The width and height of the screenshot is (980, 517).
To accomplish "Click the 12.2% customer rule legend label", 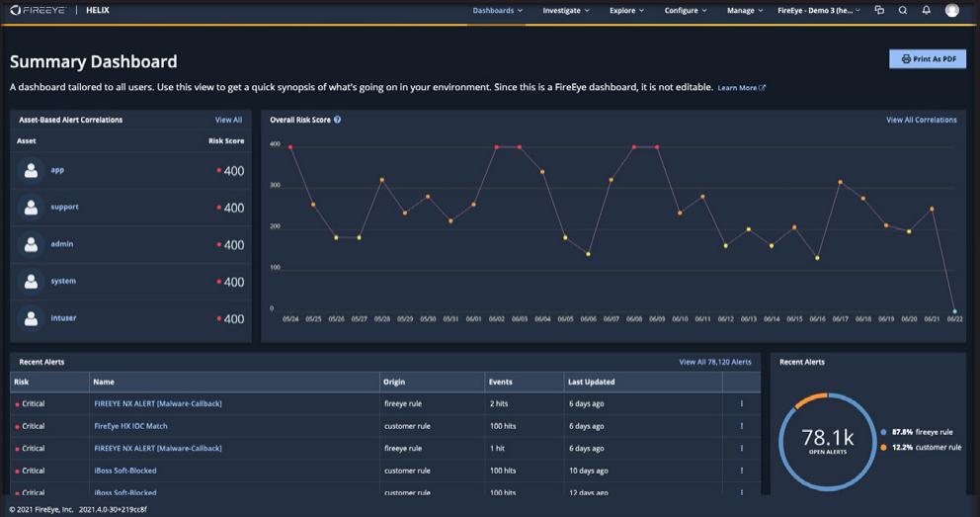I will coord(927,448).
